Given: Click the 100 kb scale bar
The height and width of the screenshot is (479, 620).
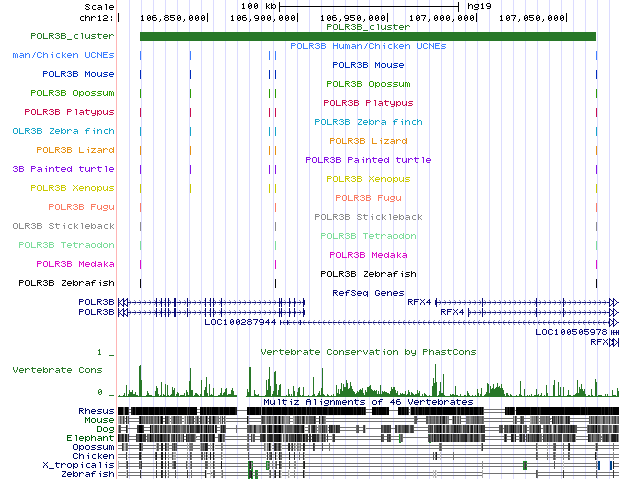Looking at the screenshot, I should [x=368, y=6].
